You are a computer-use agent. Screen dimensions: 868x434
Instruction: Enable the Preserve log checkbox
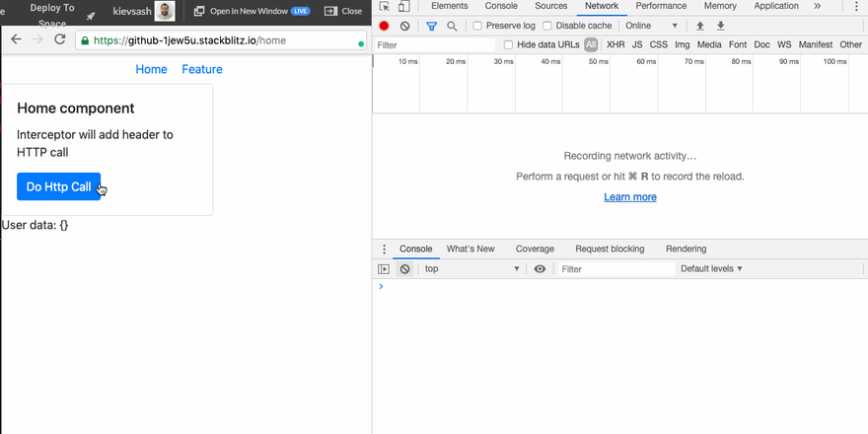(x=477, y=26)
